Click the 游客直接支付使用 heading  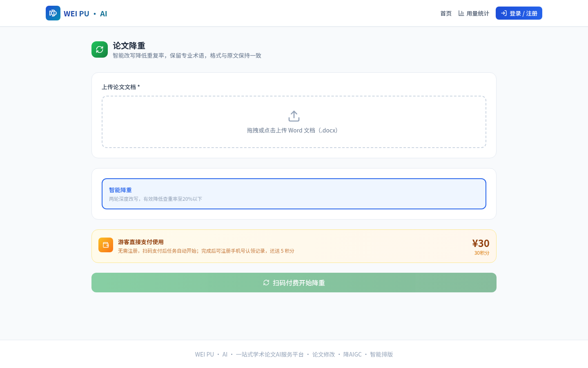(141, 242)
